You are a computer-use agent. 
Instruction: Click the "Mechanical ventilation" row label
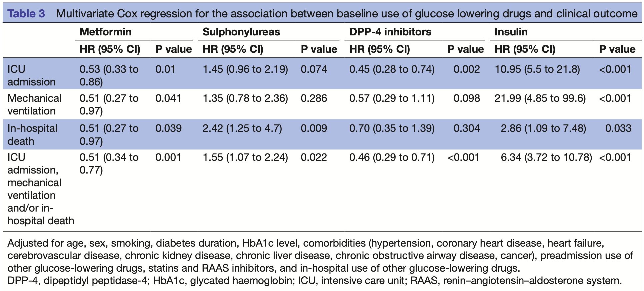[34, 104]
